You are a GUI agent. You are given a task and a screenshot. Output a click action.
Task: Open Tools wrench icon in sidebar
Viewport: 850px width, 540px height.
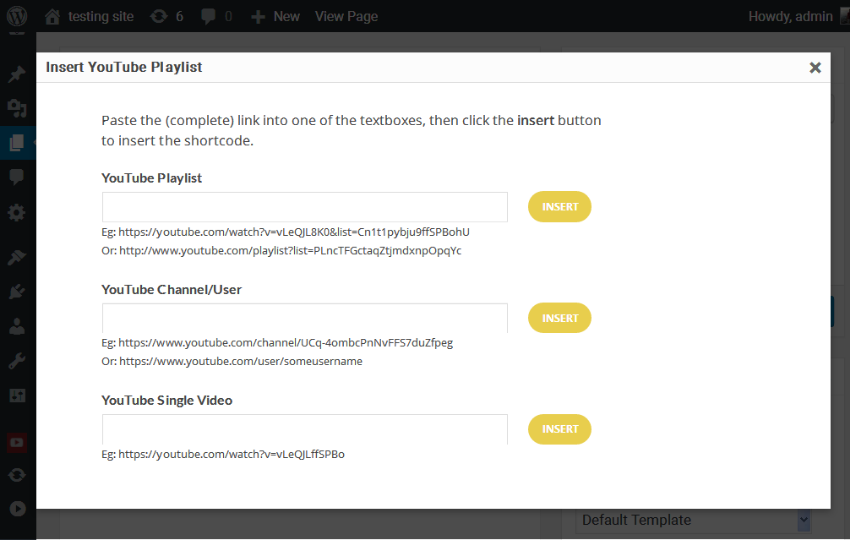click(17, 361)
